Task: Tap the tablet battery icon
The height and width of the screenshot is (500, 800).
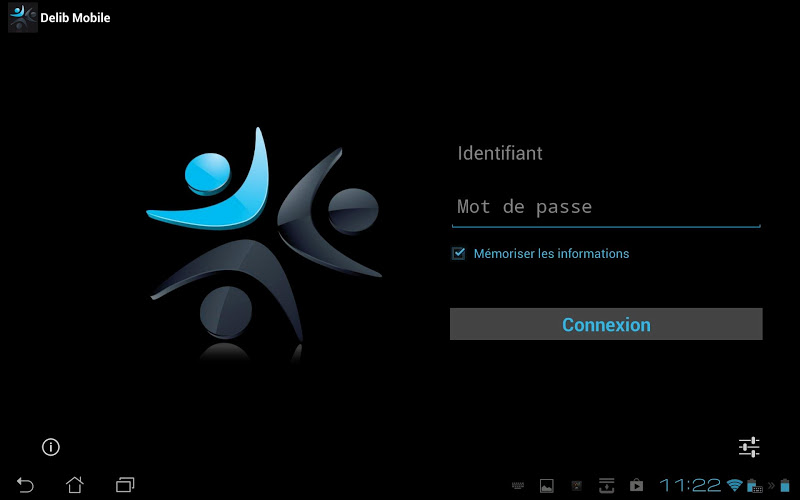Action: [785, 486]
